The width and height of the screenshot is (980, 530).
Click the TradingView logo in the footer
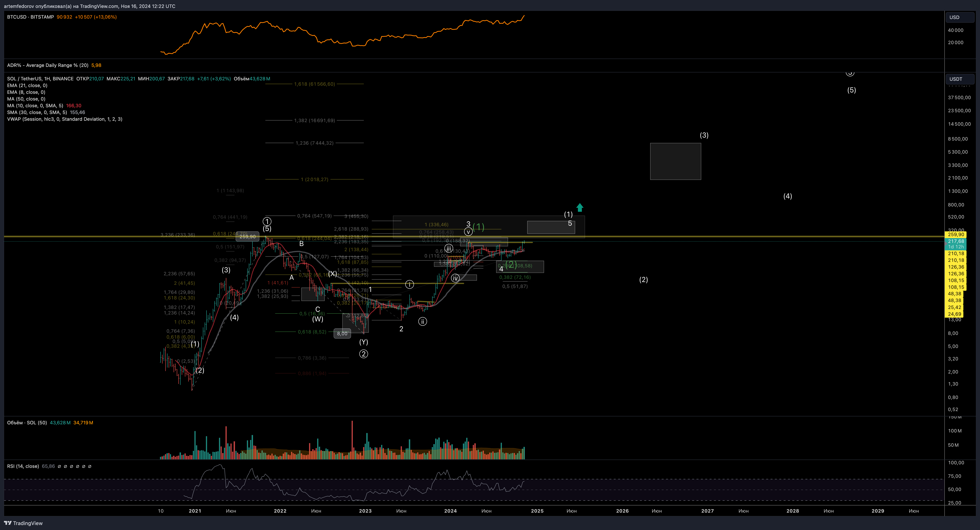[x=23, y=523]
